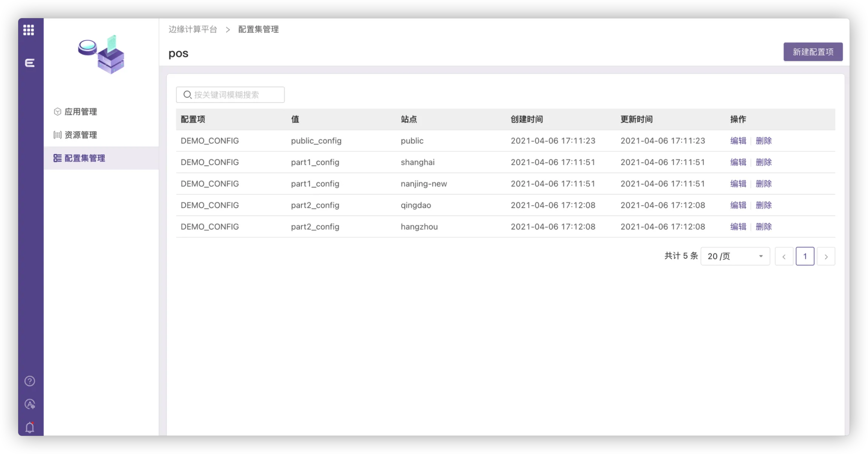
Task: Click 边缘计算平台 breadcrumb link
Action: tap(193, 29)
